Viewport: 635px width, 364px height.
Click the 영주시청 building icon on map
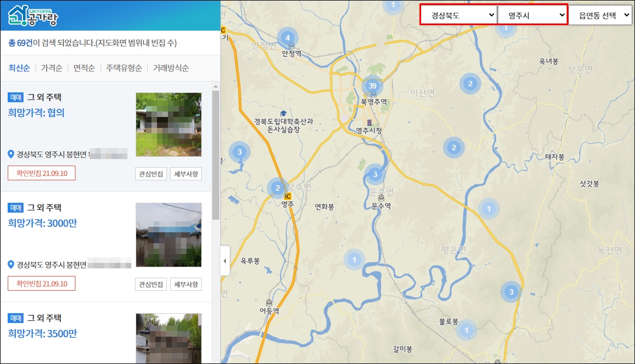coord(369,122)
